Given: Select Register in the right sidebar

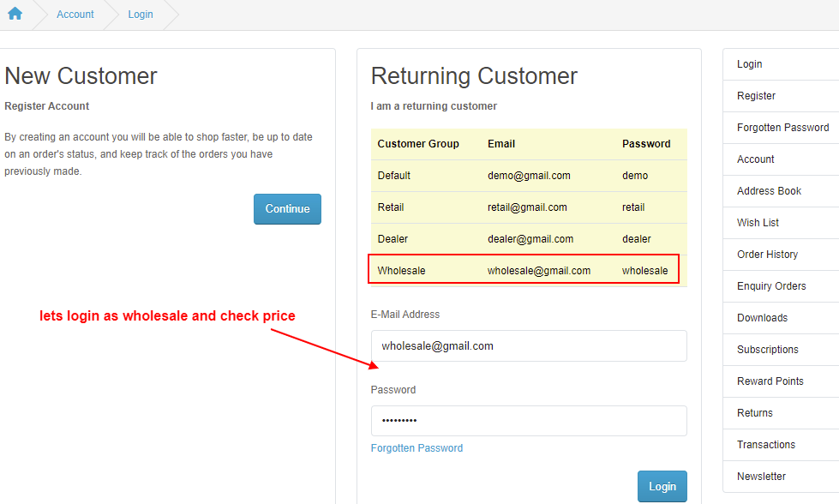Looking at the screenshot, I should [781, 96].
